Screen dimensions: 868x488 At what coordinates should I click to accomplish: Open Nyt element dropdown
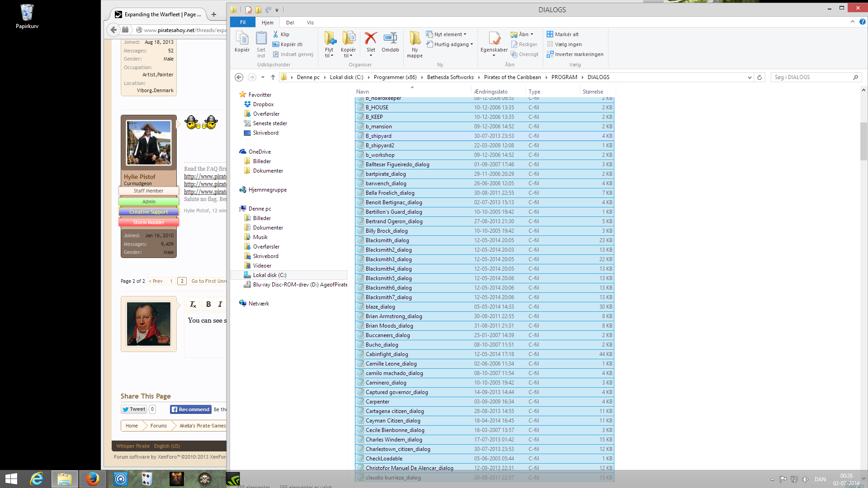[x=446, y=34]
